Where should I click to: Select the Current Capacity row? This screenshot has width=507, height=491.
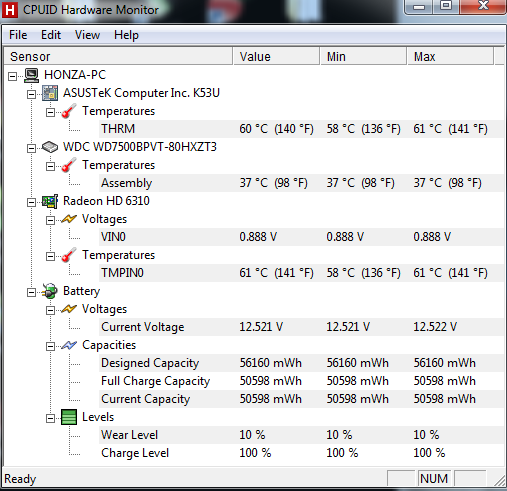point(301,399)
